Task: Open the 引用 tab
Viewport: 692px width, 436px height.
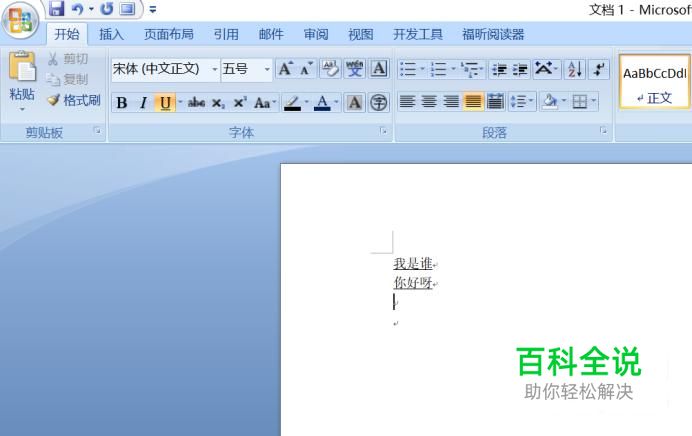Action: (226, 34)
